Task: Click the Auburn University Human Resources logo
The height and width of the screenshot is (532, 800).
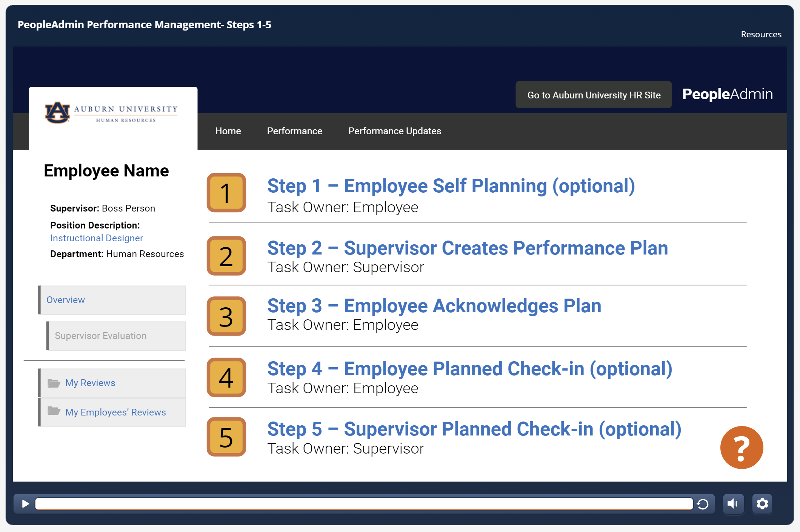Action: (x=112, y=113)
